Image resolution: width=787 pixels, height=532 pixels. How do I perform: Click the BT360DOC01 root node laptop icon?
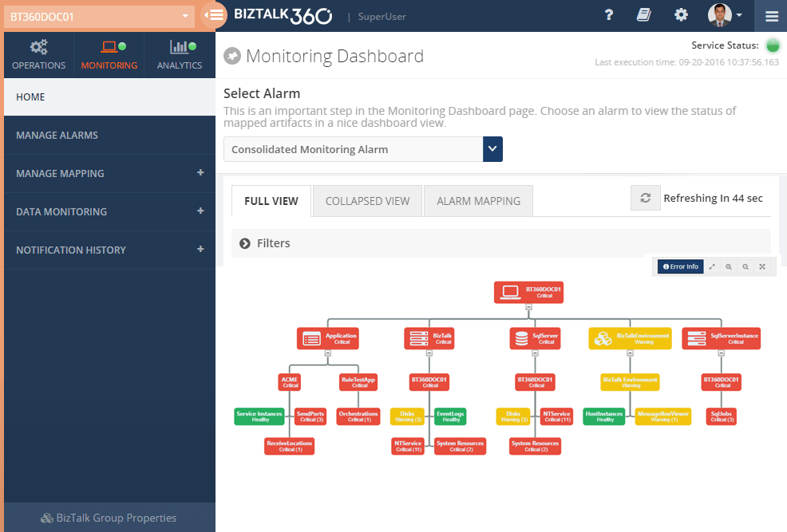tap(511, 293)
